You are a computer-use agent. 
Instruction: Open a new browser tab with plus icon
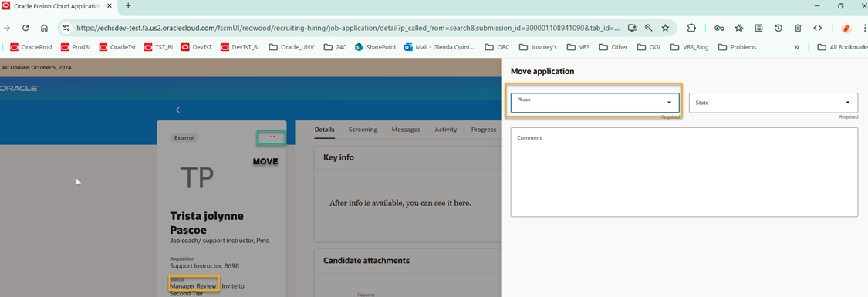(128, 5)
